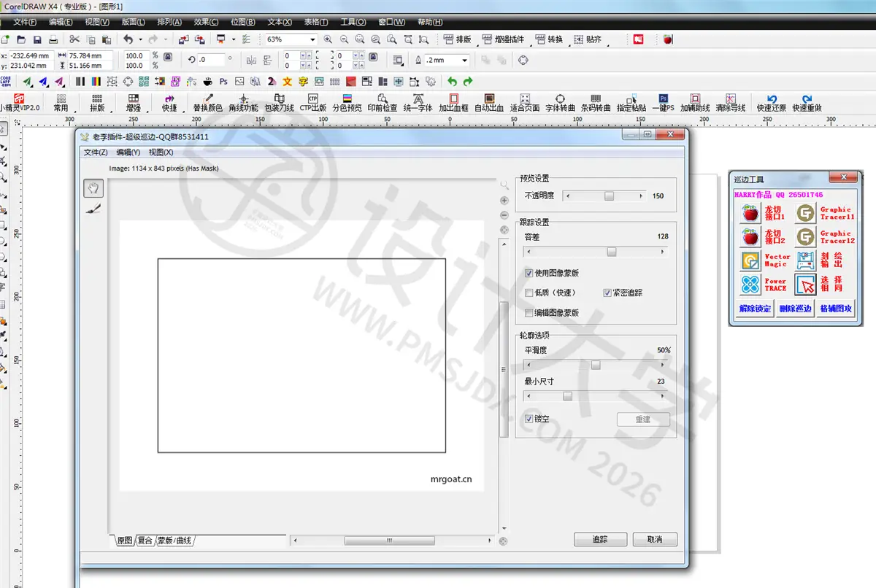Click the 追踪 button
876x588 pixels.
coord(600,540)
